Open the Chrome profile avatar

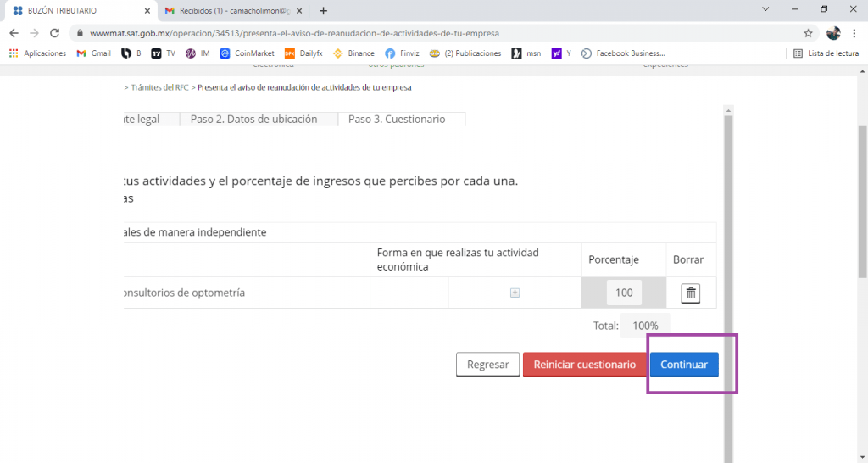(x=834, y=33)
